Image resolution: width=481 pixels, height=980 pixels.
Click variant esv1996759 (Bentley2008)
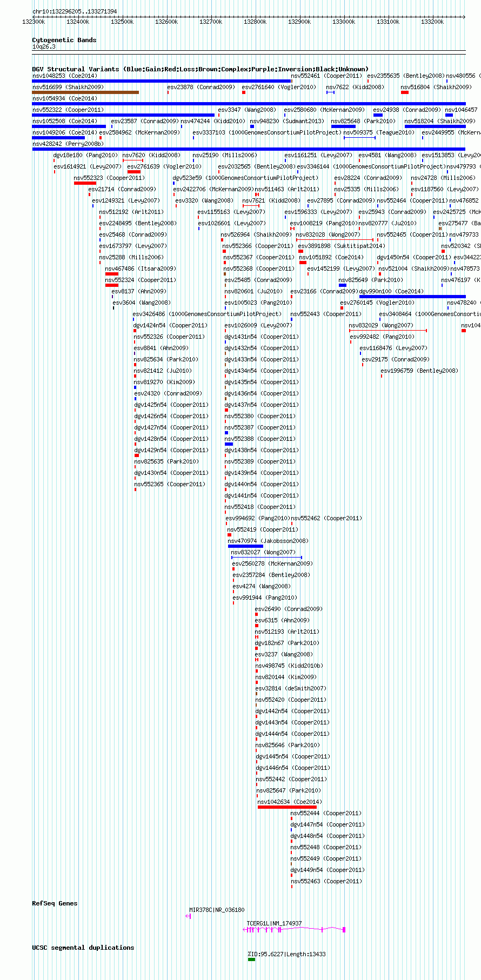(419, 371)
